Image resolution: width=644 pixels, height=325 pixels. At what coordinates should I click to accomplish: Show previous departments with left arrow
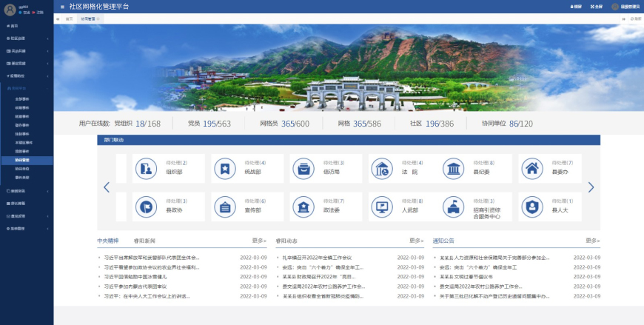click(x=107, y=187)
